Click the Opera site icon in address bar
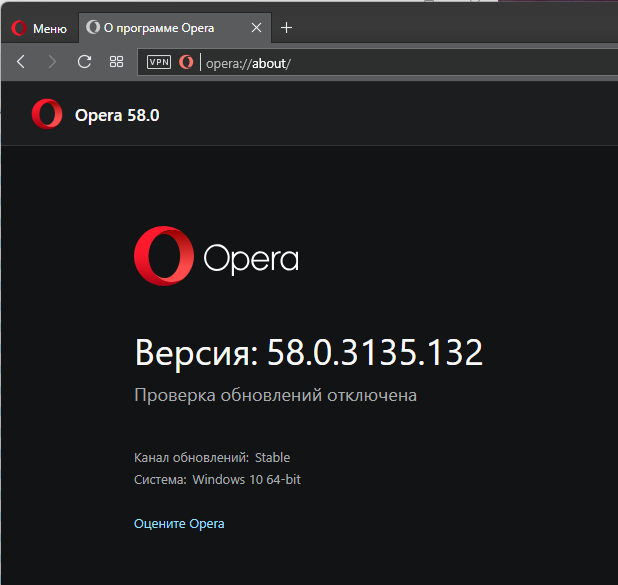This screenshot has width=618, height=585. pyautogui.click(x=186, y=62)
